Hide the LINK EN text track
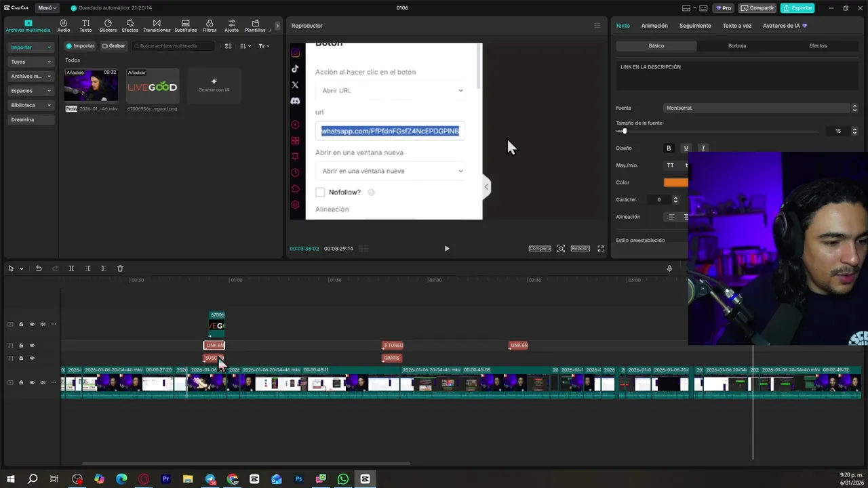Image resolution: width=868 pixels, height=488 pixels. coord(31,346)
